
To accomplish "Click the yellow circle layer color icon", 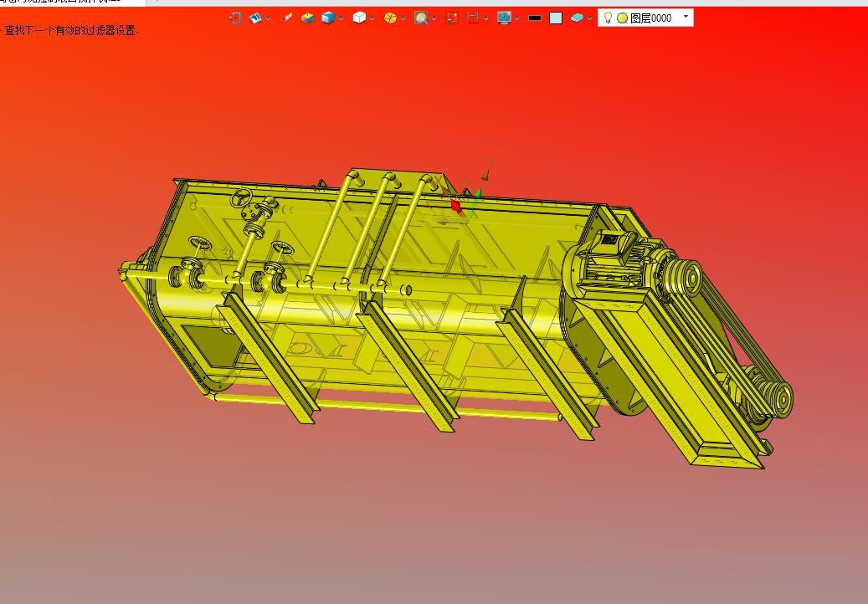I will 622,18.
